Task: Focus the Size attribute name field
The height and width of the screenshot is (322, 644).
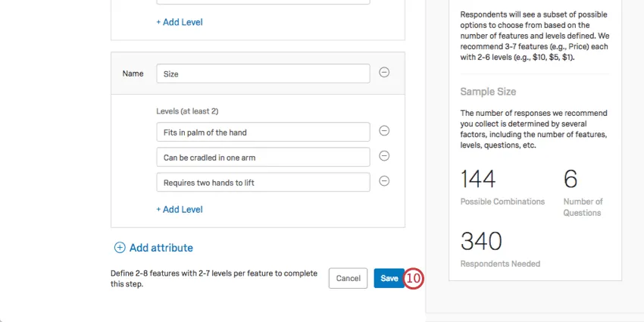Action: click(x=263, y=73)
